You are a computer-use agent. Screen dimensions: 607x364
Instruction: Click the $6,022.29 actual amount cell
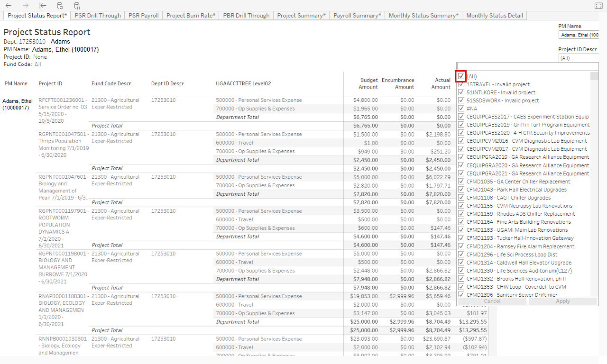[438, 177]
